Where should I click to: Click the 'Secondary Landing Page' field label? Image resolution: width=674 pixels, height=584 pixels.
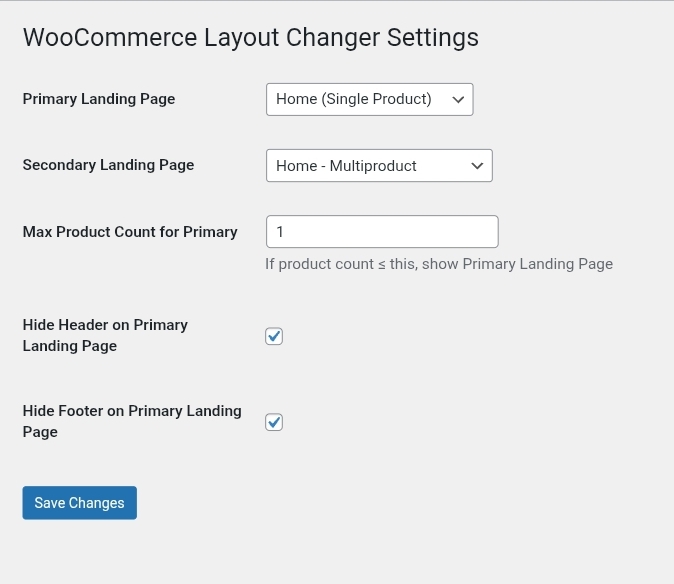[108, 165]
